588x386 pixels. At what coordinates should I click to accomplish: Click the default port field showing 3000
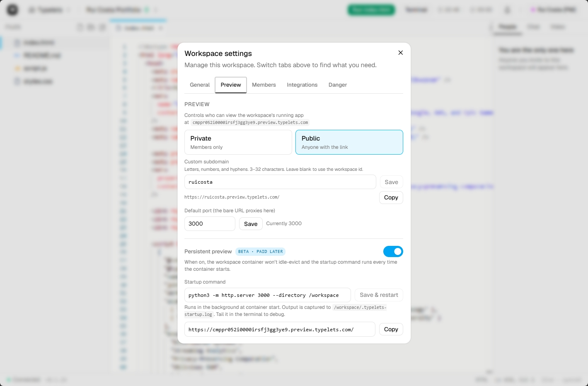[x=210, y=223]
